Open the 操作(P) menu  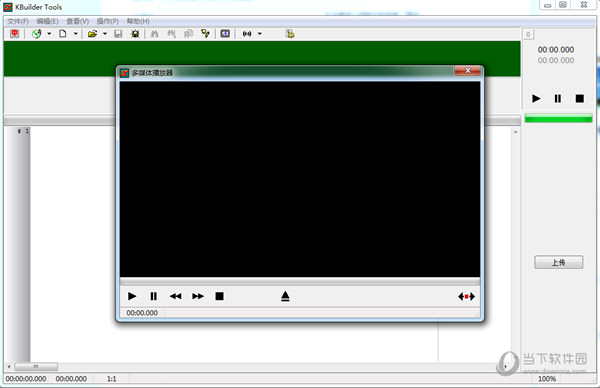point(108,21)
